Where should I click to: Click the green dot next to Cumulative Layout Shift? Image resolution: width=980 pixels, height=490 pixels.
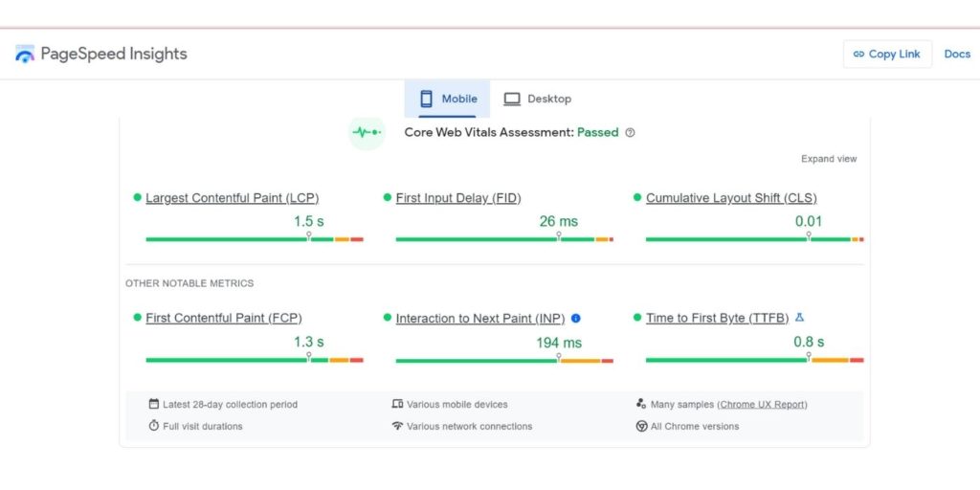pos(637,197)
